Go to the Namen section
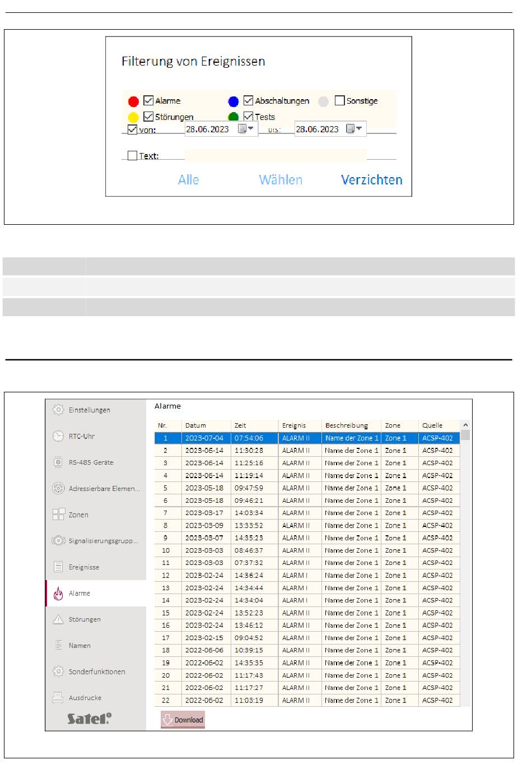Image resolution: width=532 pixels, height=783 pixels. [96, 646]
